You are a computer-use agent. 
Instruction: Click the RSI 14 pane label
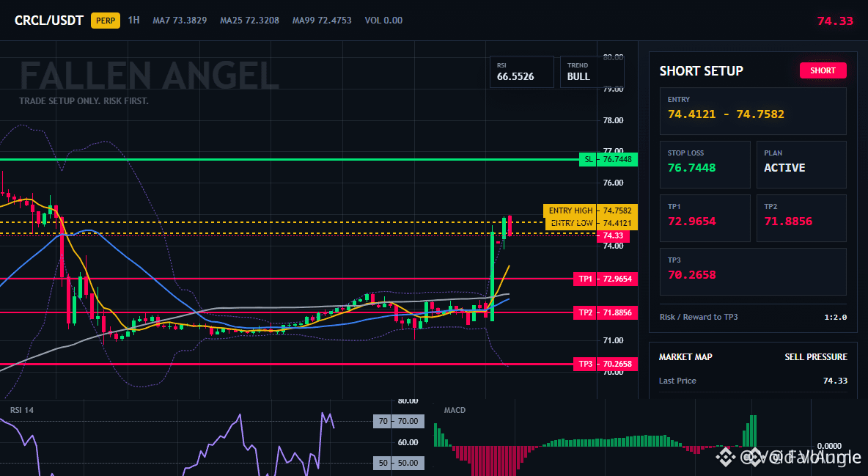[21, 410]
